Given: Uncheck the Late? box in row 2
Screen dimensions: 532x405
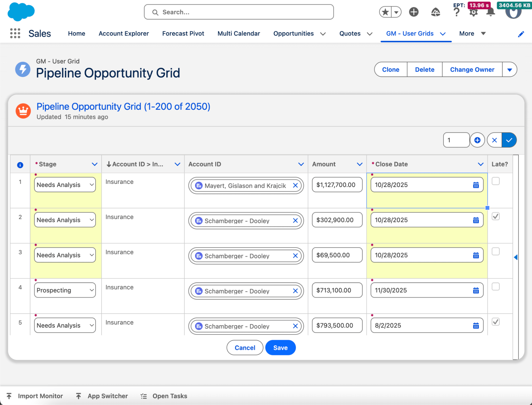Looking at the screenshot, I should coord(496,216).
